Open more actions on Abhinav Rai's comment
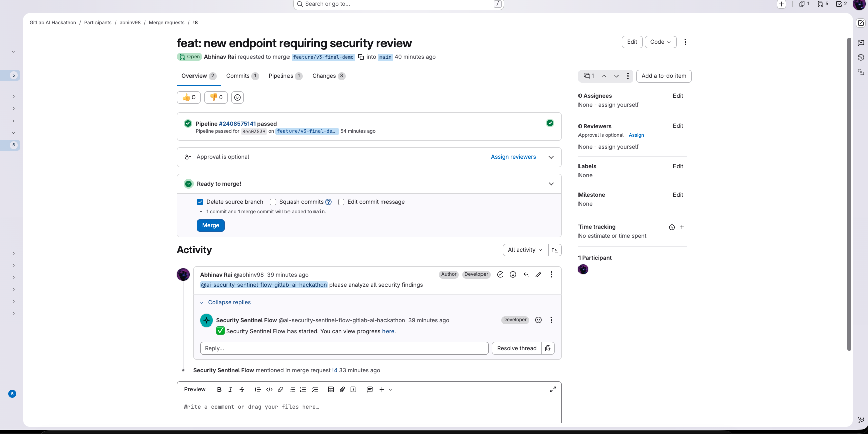This screenshot has height=434, width=868. coord(551,274)
